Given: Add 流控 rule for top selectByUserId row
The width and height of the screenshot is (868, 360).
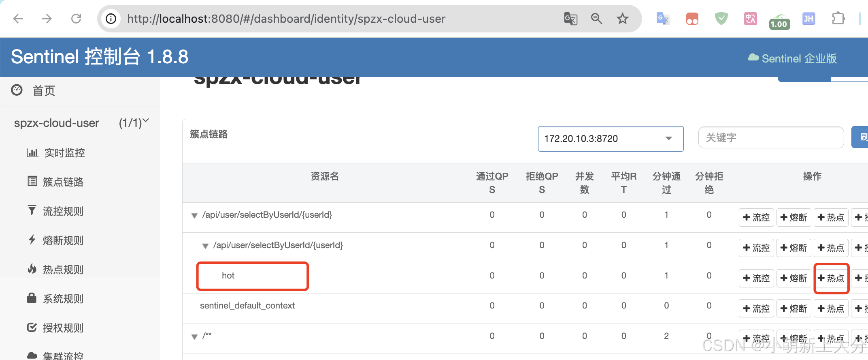Looking at the screenshot, I should coord(756,217).
